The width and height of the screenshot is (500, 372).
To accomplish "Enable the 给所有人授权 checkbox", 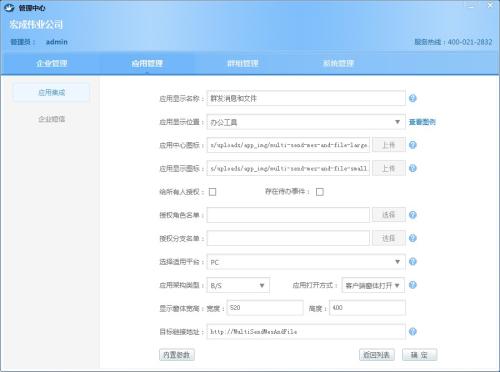I will click(x=212, y=192).
